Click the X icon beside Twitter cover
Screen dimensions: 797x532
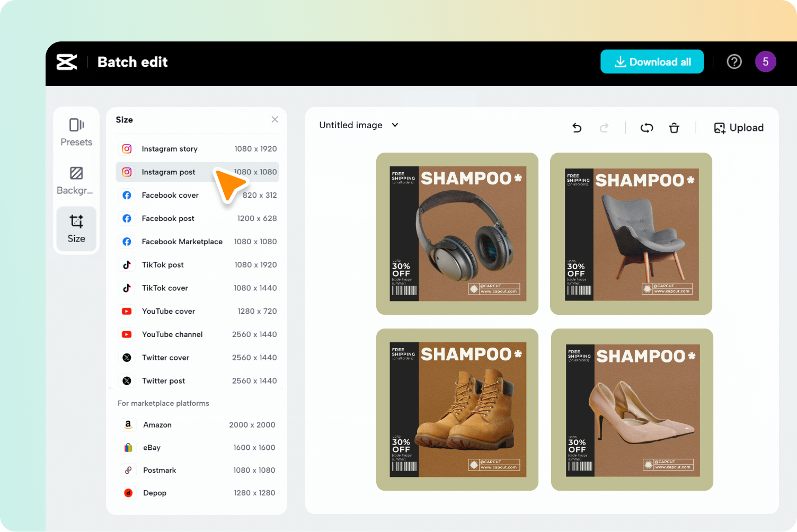(x=127, y=358)
